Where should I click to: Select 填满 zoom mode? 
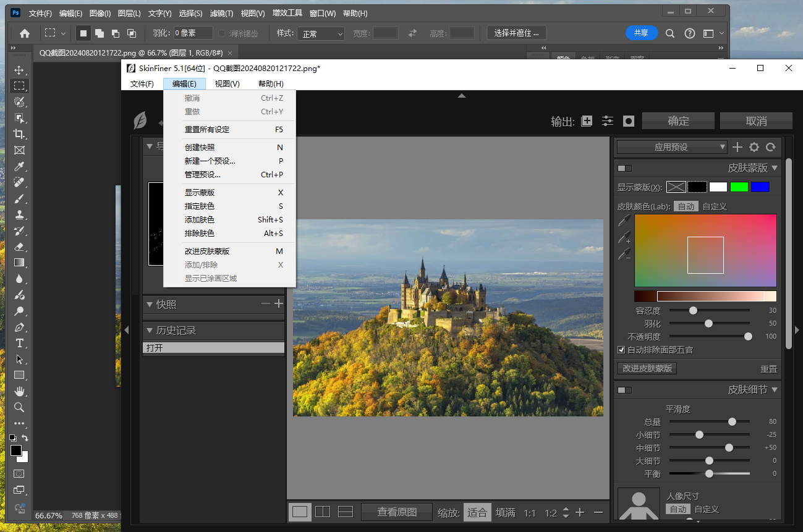click(x=506, y=512)
